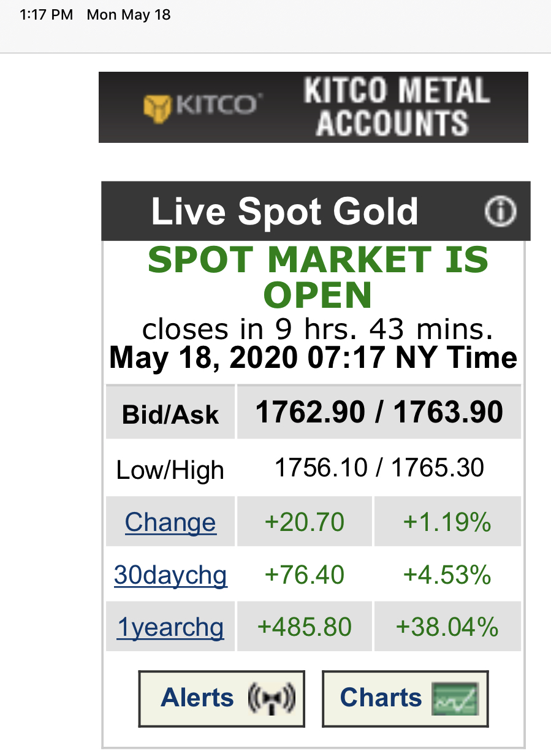Open the 1yearchg link
This screenshot has width=551, height=756.
pyautogui.click(x=170, y=627)
